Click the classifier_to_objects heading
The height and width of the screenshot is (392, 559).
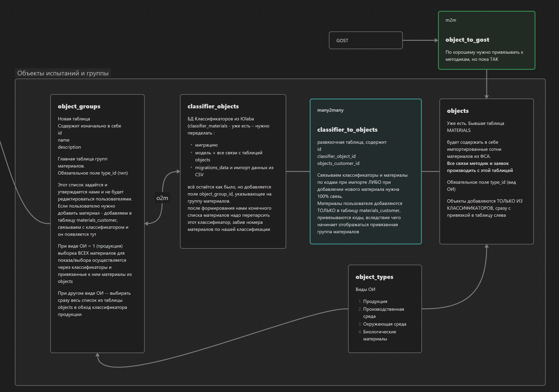tap(347, 130)
